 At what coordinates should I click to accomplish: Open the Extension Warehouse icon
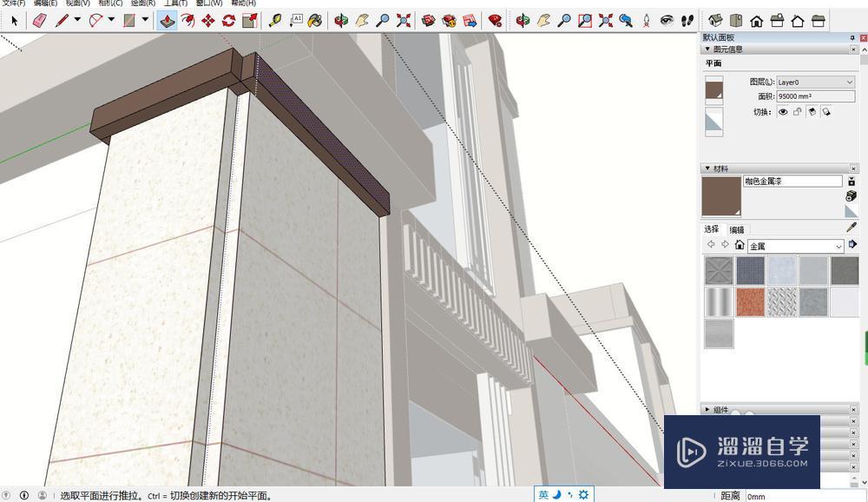click(x=449, y=21)
